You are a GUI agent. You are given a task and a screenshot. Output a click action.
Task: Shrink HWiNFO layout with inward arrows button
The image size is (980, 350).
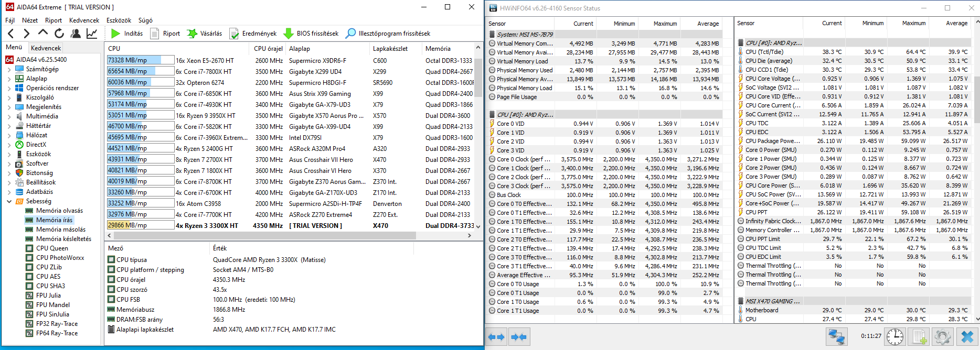click(x=519, y=337)
